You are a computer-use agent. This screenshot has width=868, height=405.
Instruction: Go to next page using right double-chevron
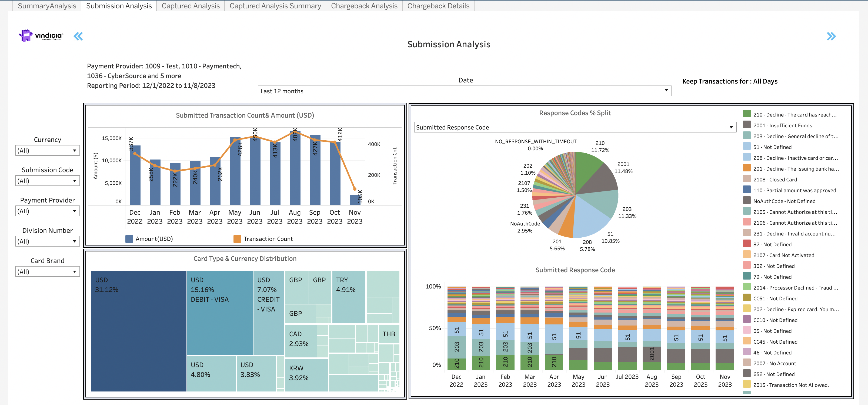pyautogui.click(x=831, y=36)
